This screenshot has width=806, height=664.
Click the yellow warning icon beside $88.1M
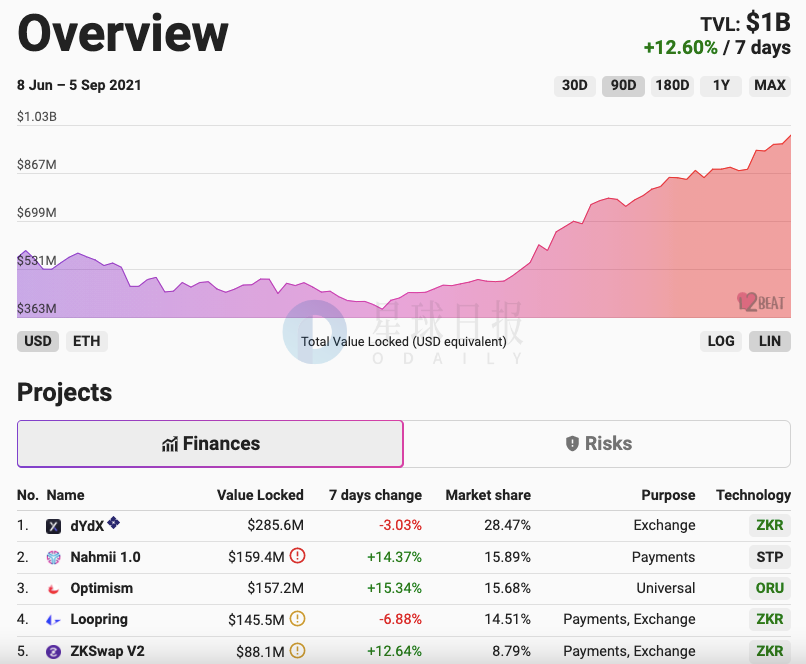pyautogui.click(x=298, y=651)
